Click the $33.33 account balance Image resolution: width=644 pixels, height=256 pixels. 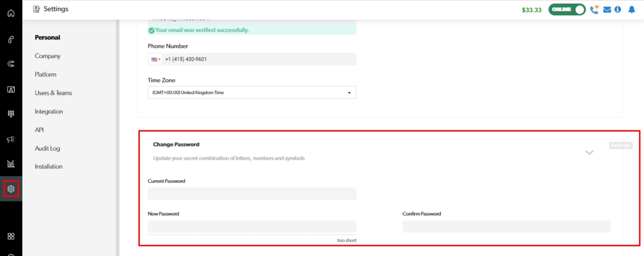coord(531,10)
